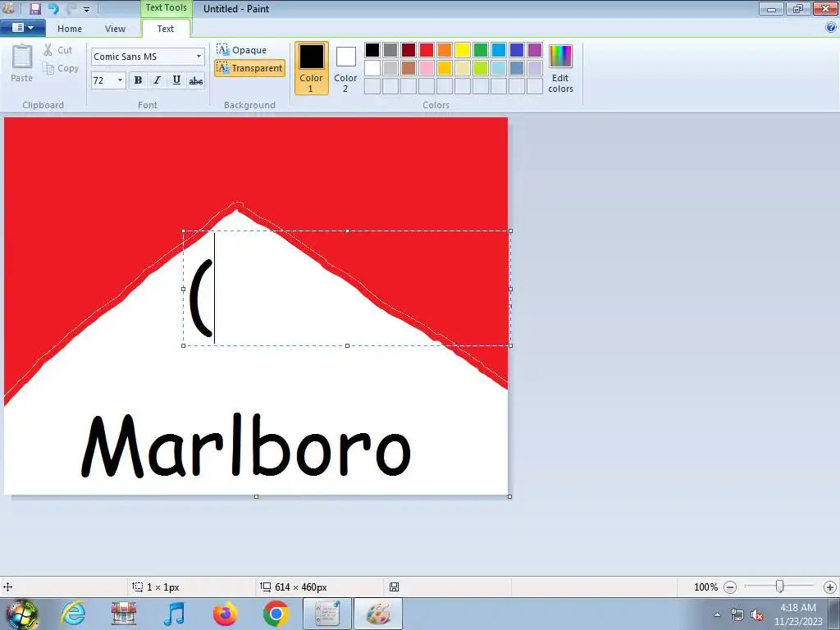
Task: Pick the lime color swatch
Action: point(481,68)
